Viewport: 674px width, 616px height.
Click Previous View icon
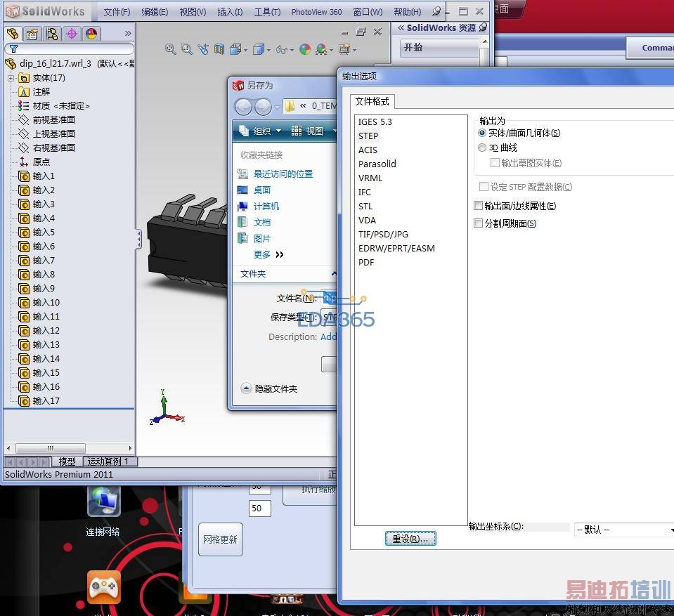203,49
